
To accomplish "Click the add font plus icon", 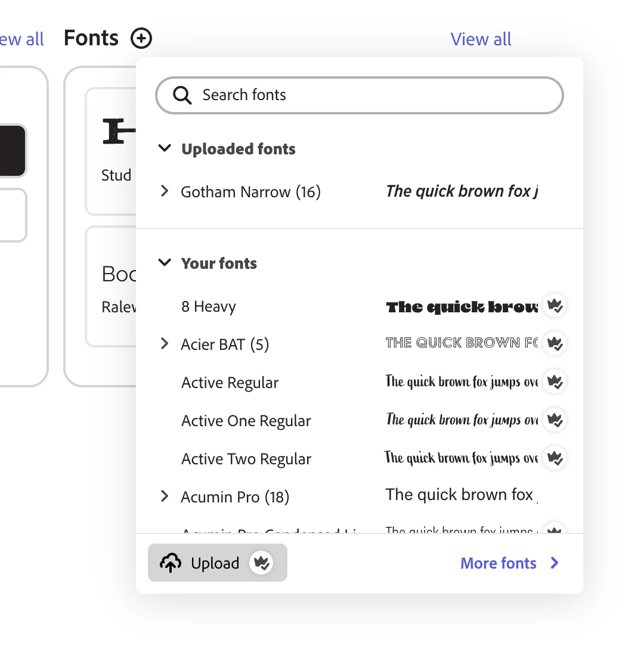I will tap(141, 39).
